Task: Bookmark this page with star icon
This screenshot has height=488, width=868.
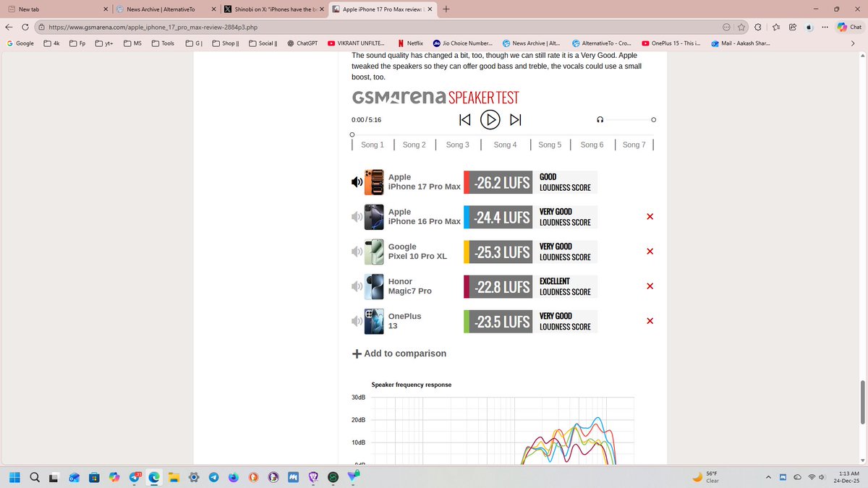Action: coord(741,27)
